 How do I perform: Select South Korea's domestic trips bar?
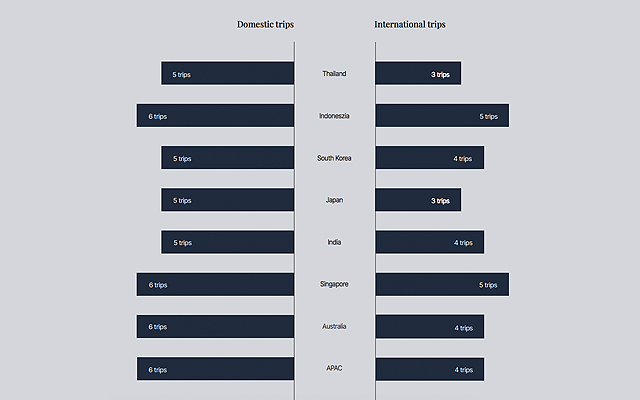228,158
